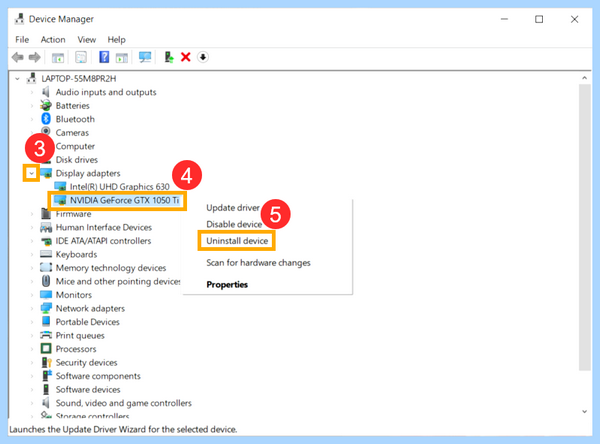
Task: Expand the Monitors node
Action: [32, 295]
